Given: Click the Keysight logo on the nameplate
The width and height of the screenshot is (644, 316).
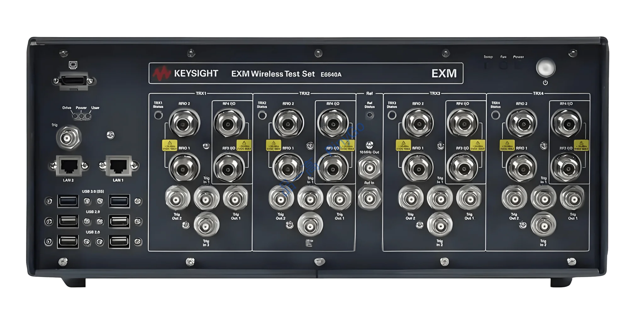Looking at the screenshot, I should point(161,74).
